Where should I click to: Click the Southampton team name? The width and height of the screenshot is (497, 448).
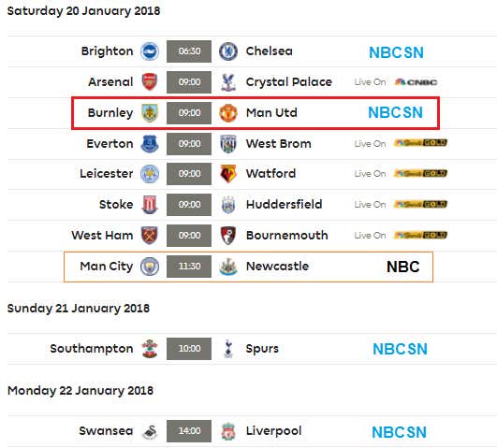pyautogui.click(x=92, y=349)
